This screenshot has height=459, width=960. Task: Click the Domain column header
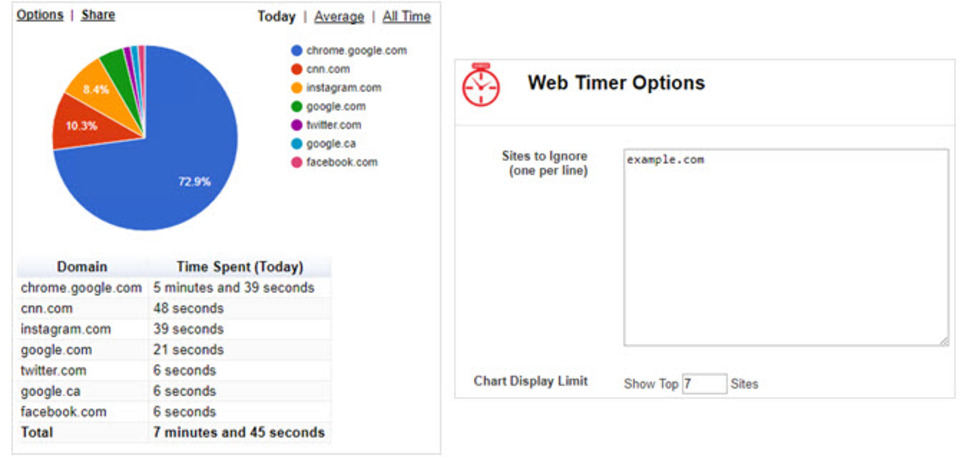pos(82,267)
